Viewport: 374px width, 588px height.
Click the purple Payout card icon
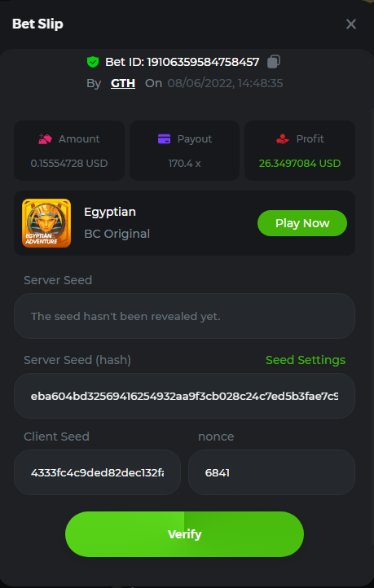pyautogui.click(x=164, y=138)
